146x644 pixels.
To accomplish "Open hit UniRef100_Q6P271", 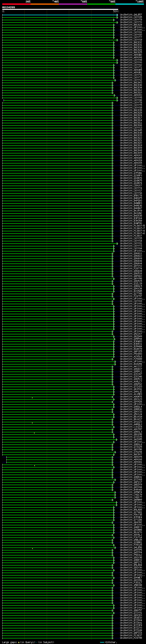I will (131, 562).
